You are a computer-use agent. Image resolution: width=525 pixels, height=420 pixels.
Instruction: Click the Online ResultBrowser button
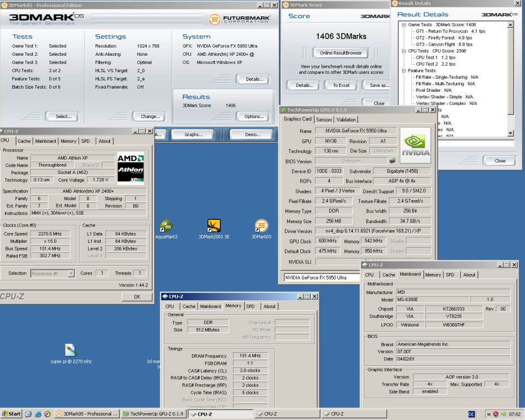point(341,53)
